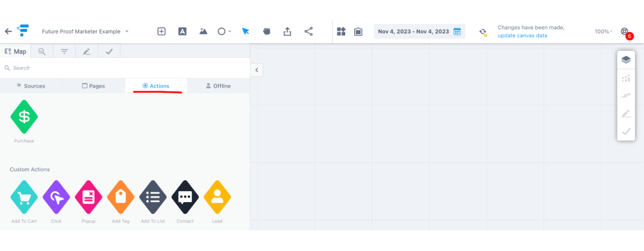Select the Text tool icon
Viewport: 644px width, 251px height.
tap(182, 31)
